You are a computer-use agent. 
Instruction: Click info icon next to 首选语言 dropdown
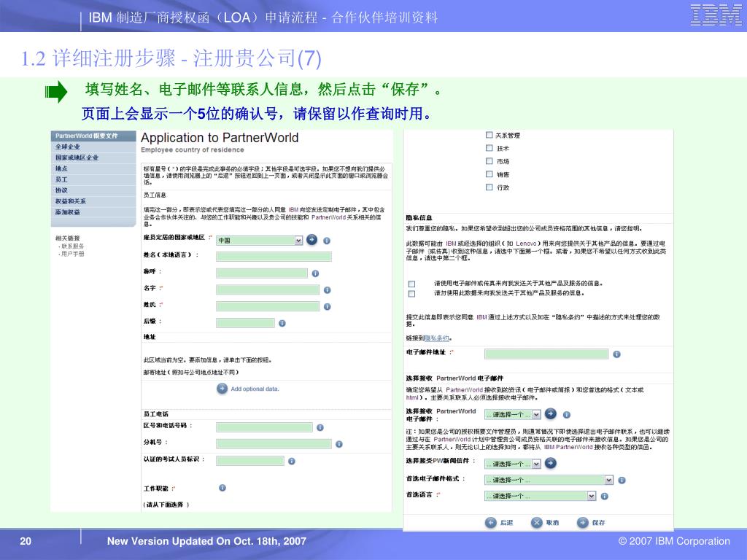click(605, 496)
